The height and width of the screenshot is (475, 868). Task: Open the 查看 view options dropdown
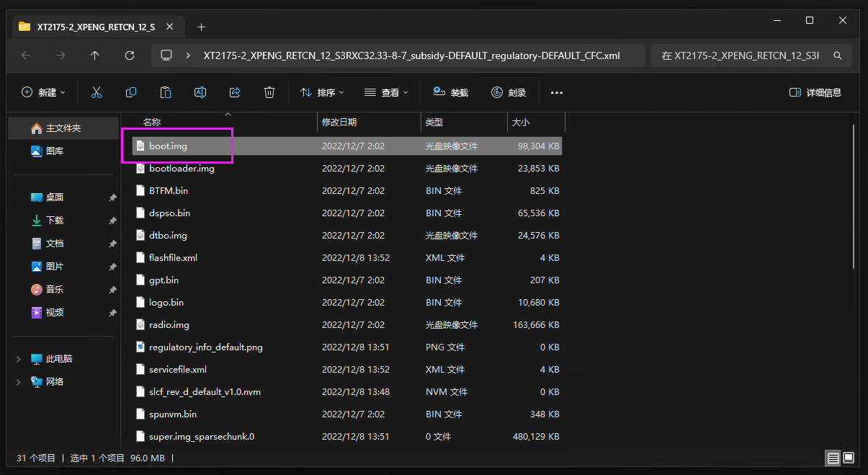click(386, 92)
